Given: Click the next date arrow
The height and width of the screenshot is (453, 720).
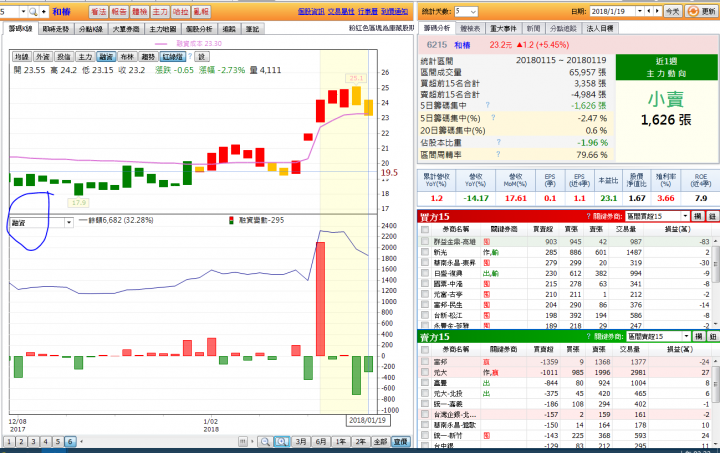Looking at the screenshot, I should pos(658,11).
